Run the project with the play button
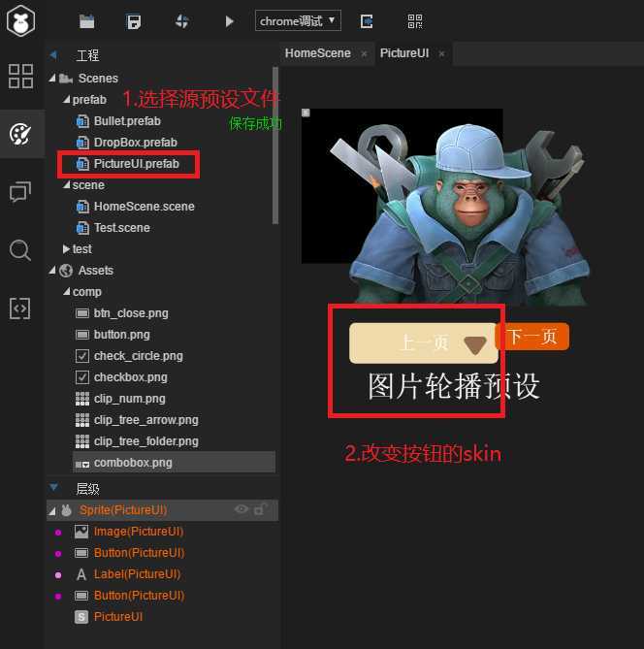 tap(229, 21)
